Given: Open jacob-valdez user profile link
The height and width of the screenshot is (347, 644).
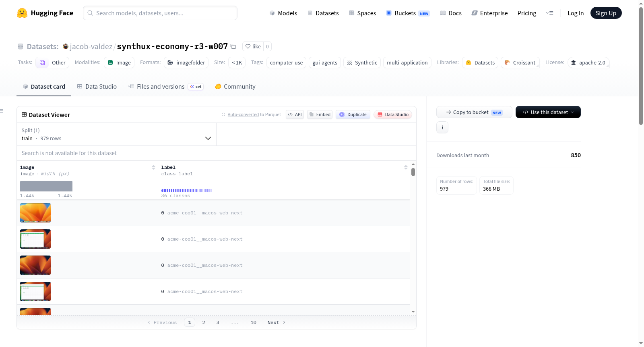Looking at the screenshot, I should point(91,46).
